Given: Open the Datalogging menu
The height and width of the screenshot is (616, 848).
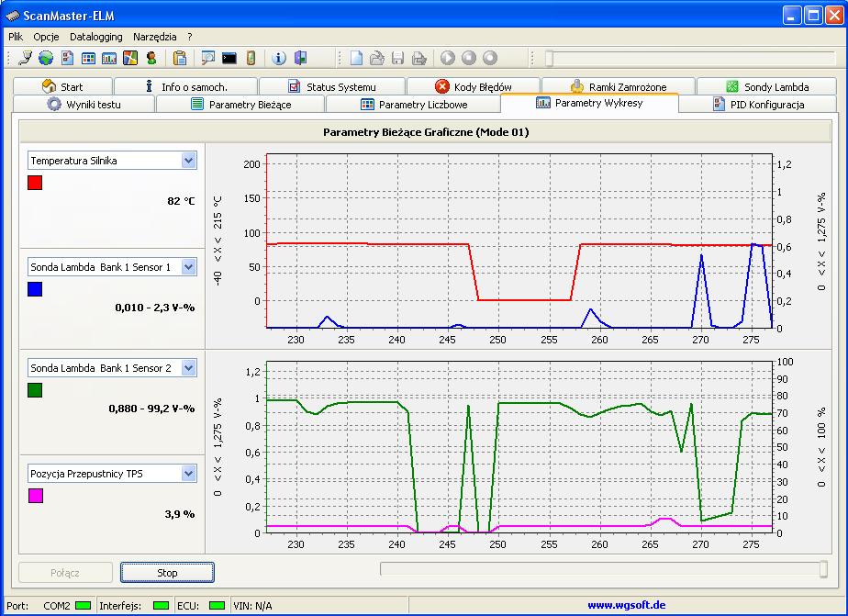Looking at the screenshot, I should [95, 37].
